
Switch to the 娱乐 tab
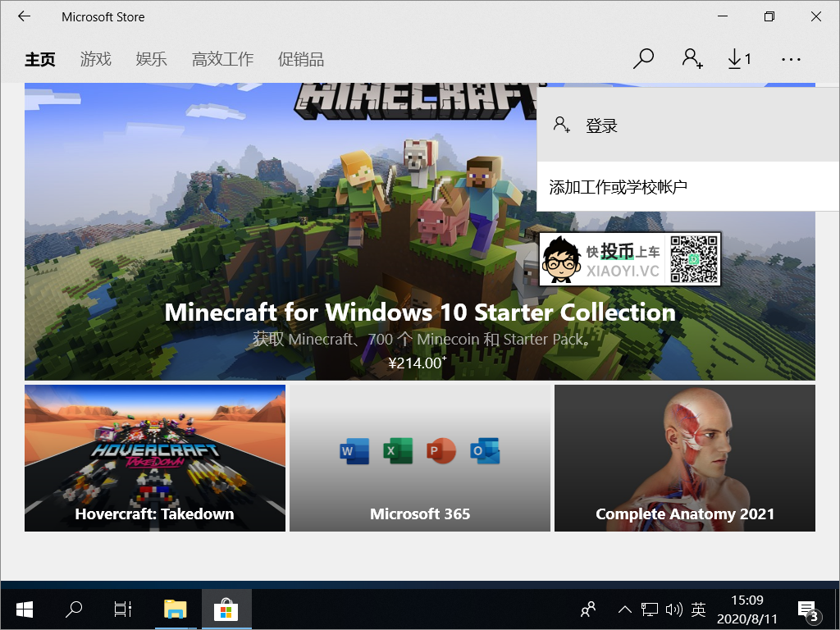(x=151, y=59)
